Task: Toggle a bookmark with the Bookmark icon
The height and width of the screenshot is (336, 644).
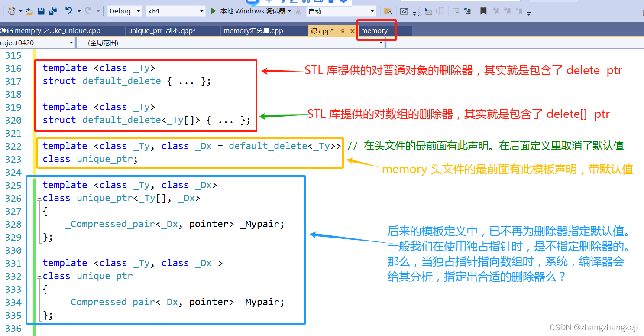Action: tap(483, 11)
